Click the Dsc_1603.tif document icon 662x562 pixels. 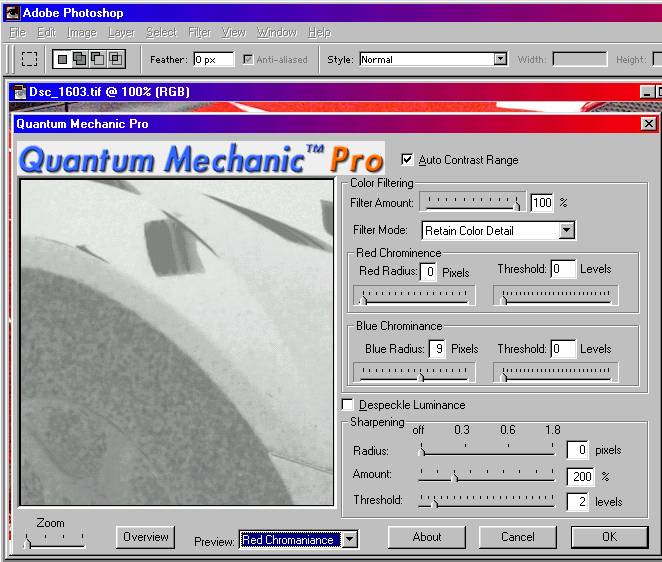[x=19, y=92]
